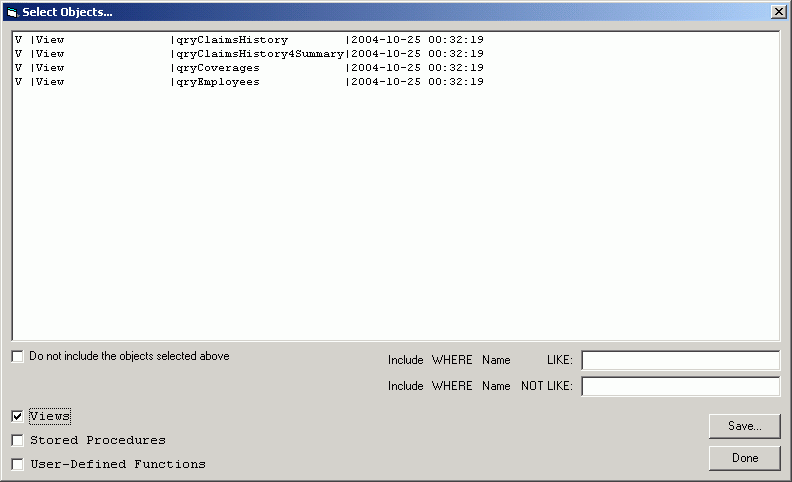This screenshot has width=792, height=482.
Task: Click the 'Select Objects...' title bar text
Action: (x=67, y=12)
